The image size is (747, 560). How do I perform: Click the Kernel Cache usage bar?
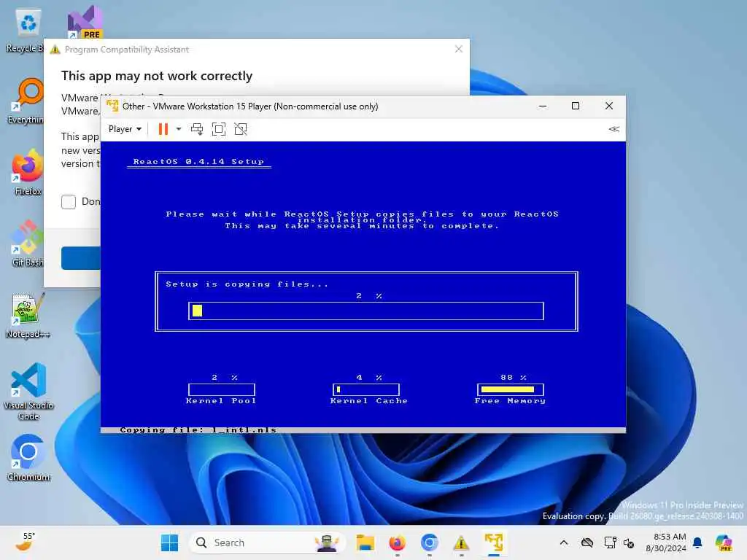366,389
